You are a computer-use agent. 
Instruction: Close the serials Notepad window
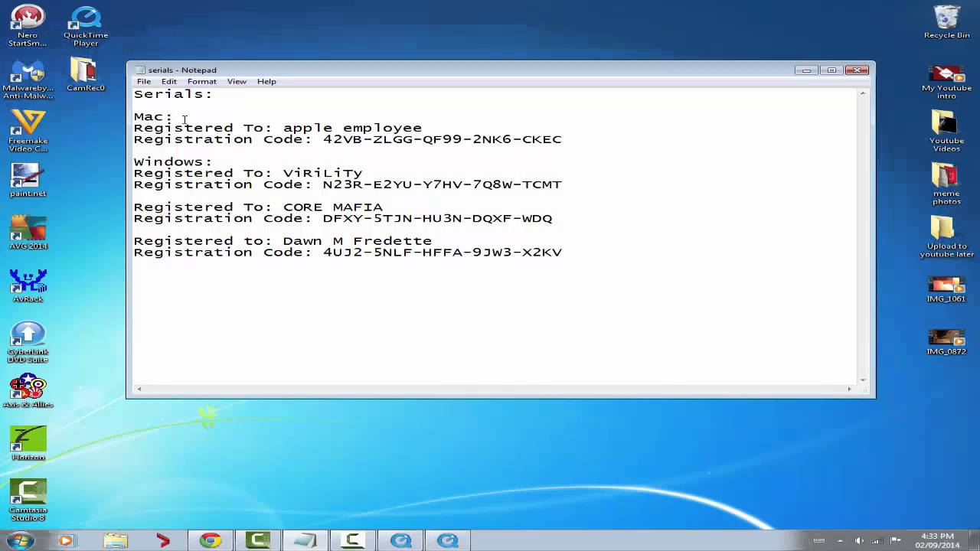click(x=857, y=70)
